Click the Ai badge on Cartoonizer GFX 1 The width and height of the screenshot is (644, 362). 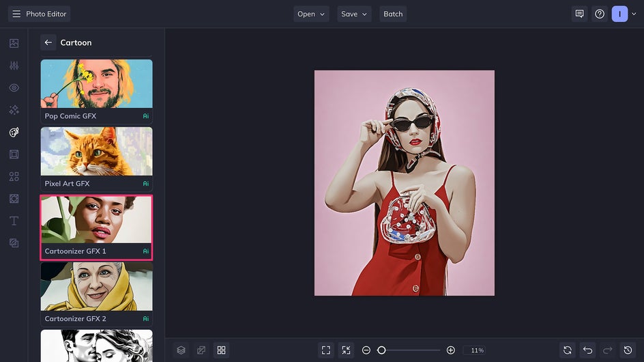coord(146,251)
